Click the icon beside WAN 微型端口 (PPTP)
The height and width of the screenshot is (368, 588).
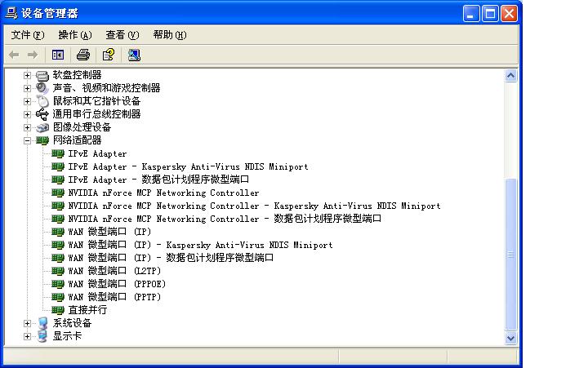(58, 297)
